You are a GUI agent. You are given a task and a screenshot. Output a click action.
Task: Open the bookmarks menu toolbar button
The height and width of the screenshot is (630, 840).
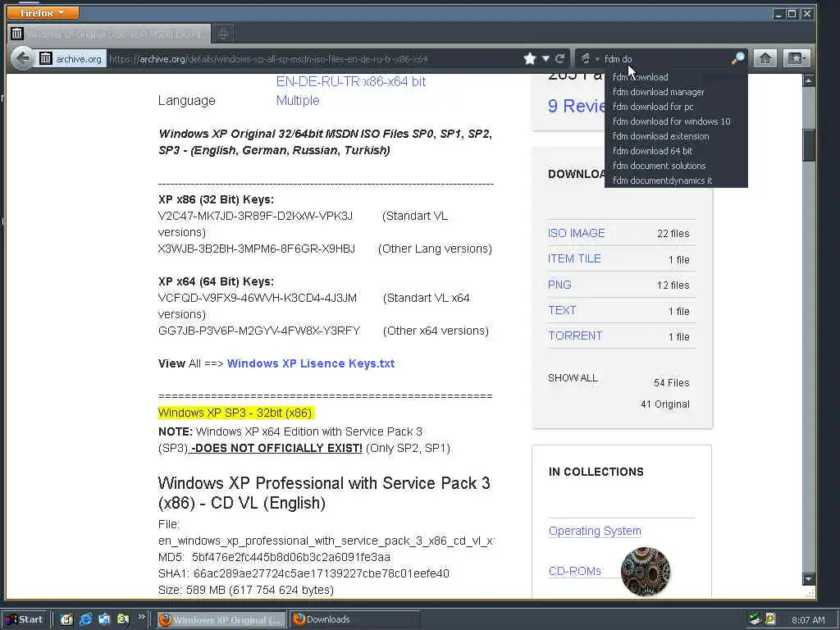[x=796, y=58]
